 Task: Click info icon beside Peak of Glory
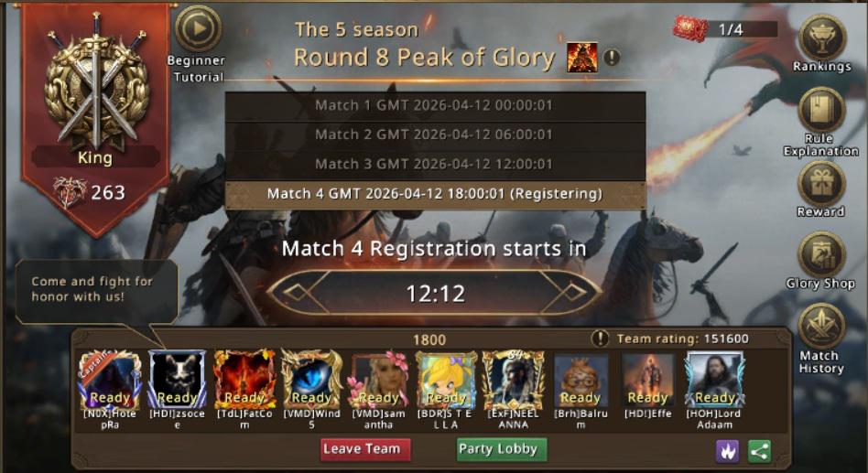pyautogui.click(x=612, y=57)
